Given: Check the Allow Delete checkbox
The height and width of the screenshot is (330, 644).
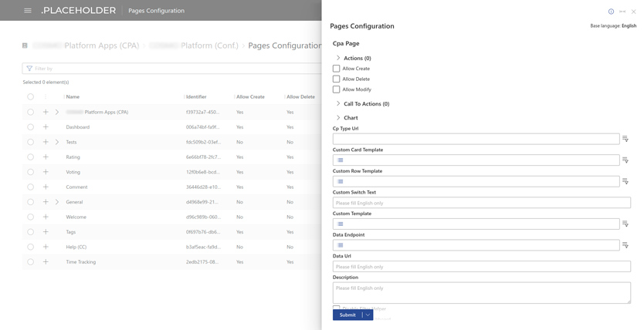Looking at the screenshot, I should (x=336, y=79).
